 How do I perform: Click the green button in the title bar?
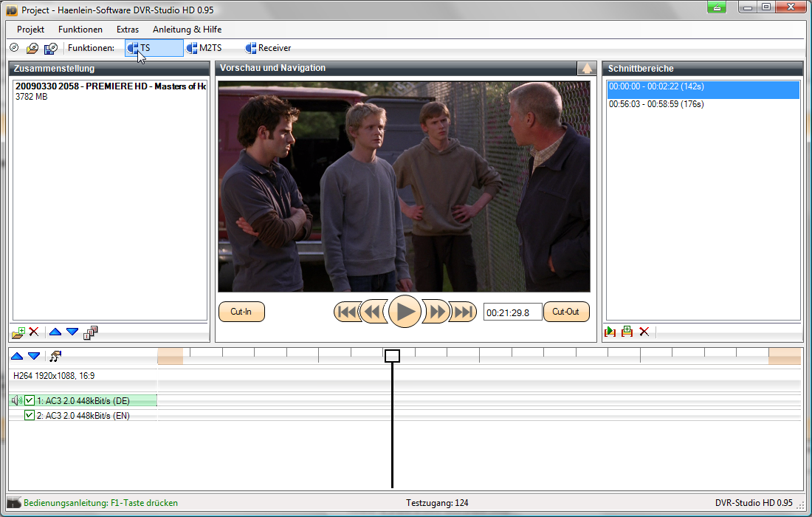coord(717,7)
